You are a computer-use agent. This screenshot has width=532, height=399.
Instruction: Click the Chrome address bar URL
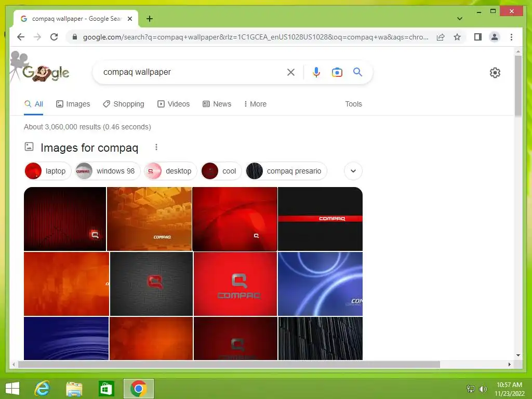(256, 37)
